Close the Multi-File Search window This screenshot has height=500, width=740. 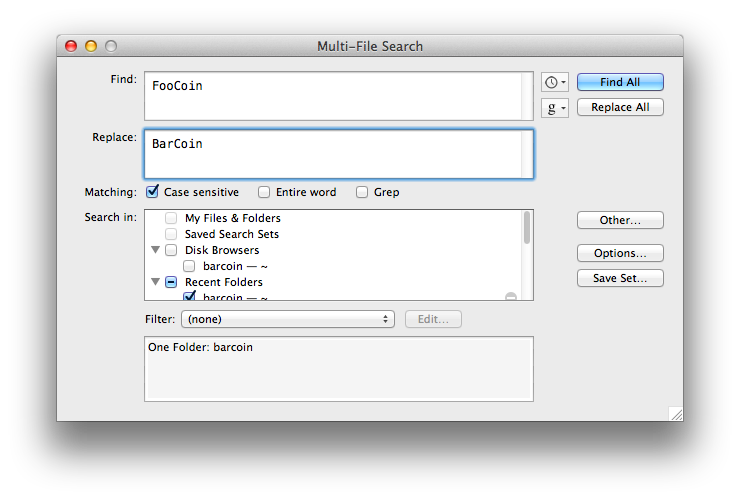click(71, 46)
